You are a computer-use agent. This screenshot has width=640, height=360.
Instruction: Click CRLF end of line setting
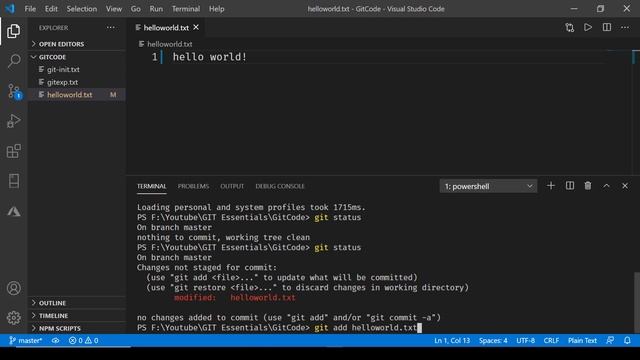tap(551, 340)
